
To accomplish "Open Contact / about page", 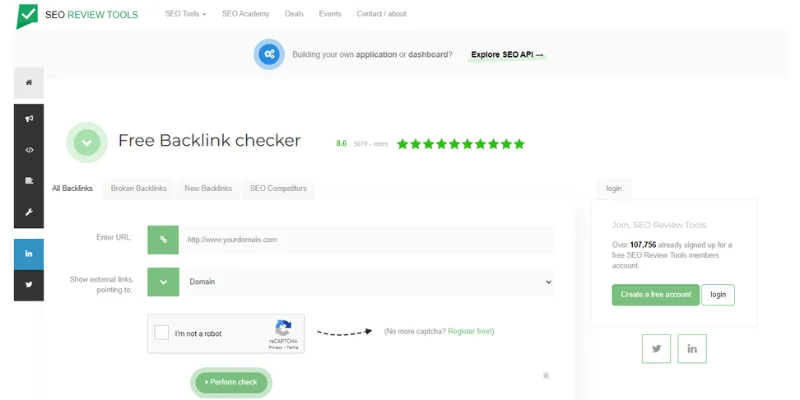I will pyautogui.click(x=381, y=14).
